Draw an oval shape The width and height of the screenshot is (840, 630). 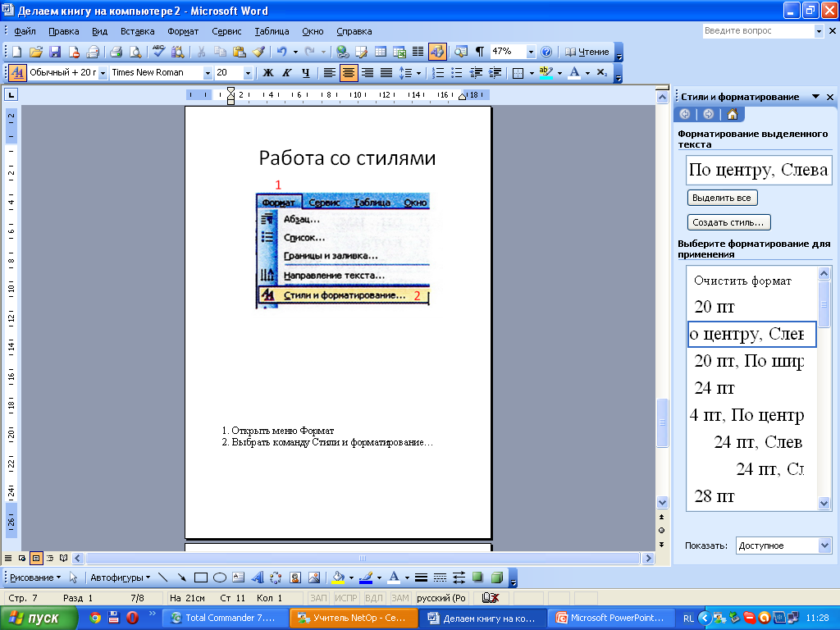(220, 577)
